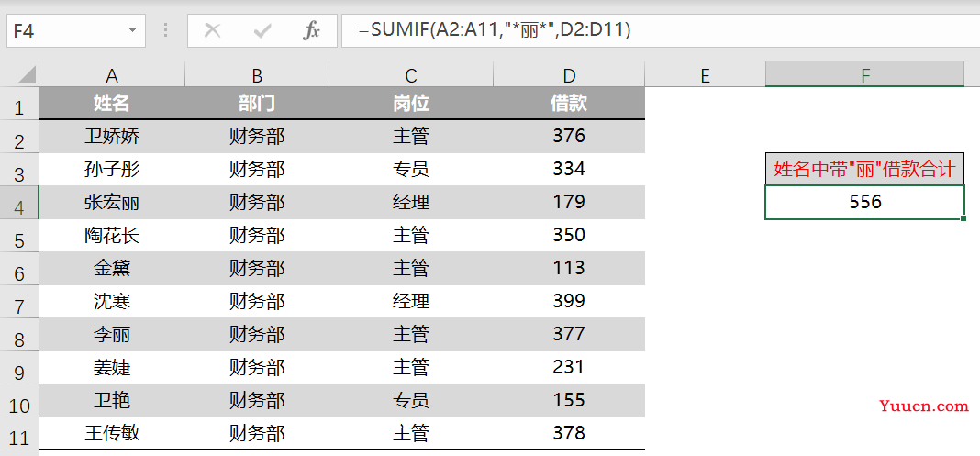Click the loan value 231
Screen dimensions: 980x456
click(569, 367)
